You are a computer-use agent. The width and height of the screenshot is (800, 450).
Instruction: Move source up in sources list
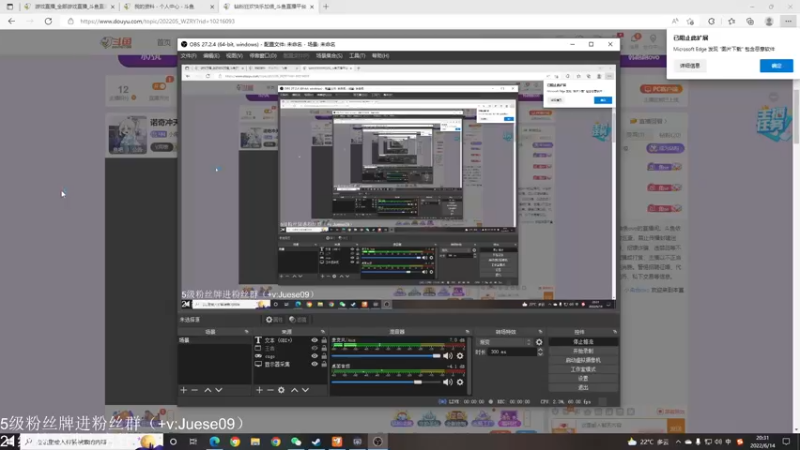[x=294, y=390]
